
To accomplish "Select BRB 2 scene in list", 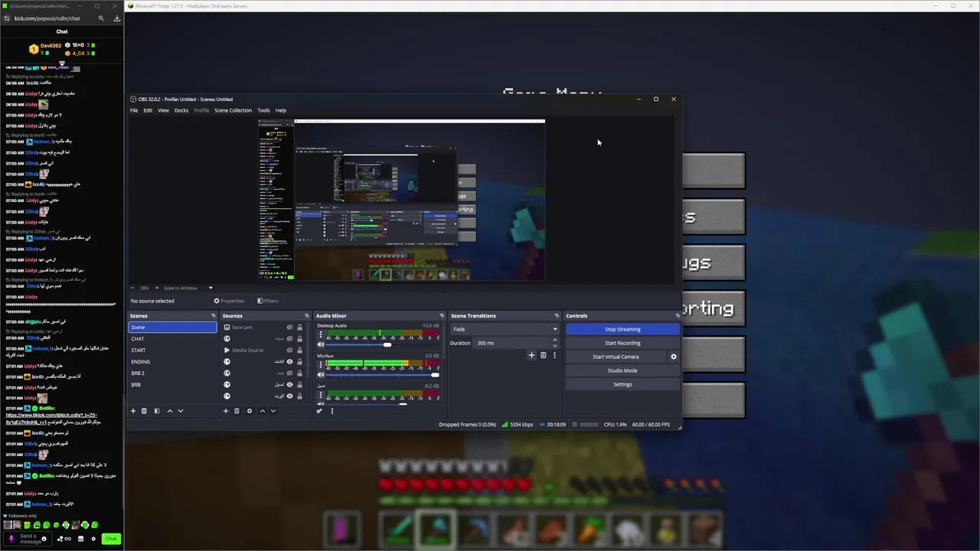I will point(172,373).
